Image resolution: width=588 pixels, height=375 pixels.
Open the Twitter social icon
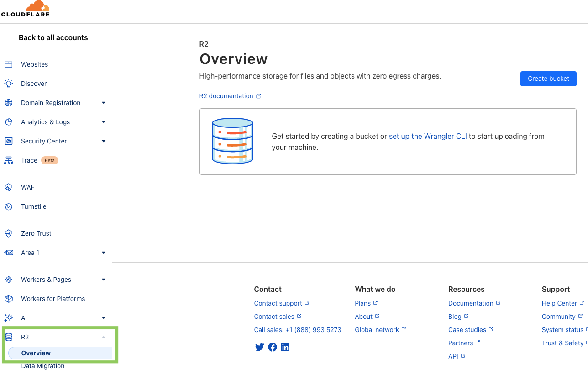click(x=260, y=347)
